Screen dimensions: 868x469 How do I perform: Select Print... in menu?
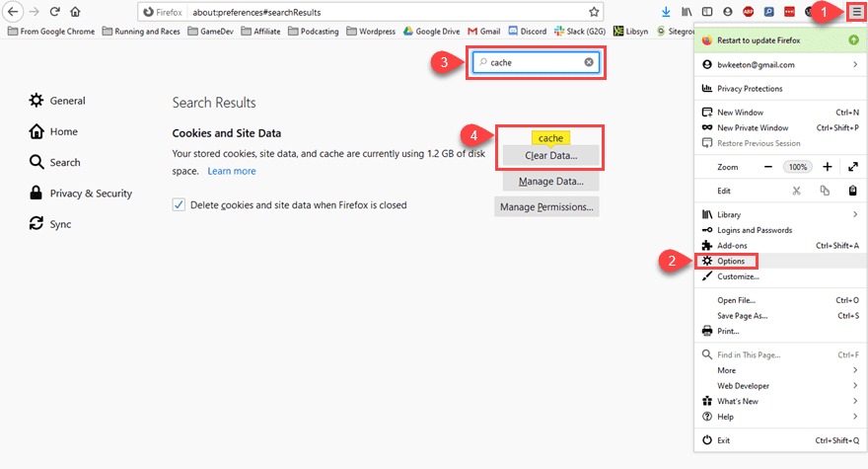[780, 331]
